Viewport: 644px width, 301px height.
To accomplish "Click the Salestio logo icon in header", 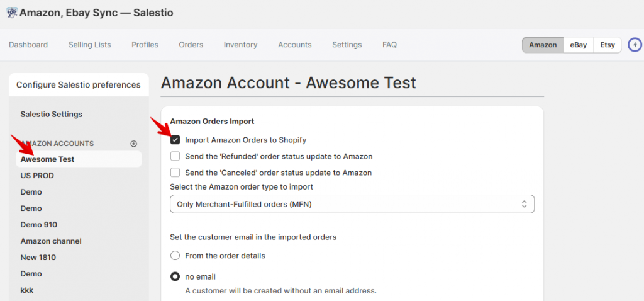I will (x=11, y=13).
